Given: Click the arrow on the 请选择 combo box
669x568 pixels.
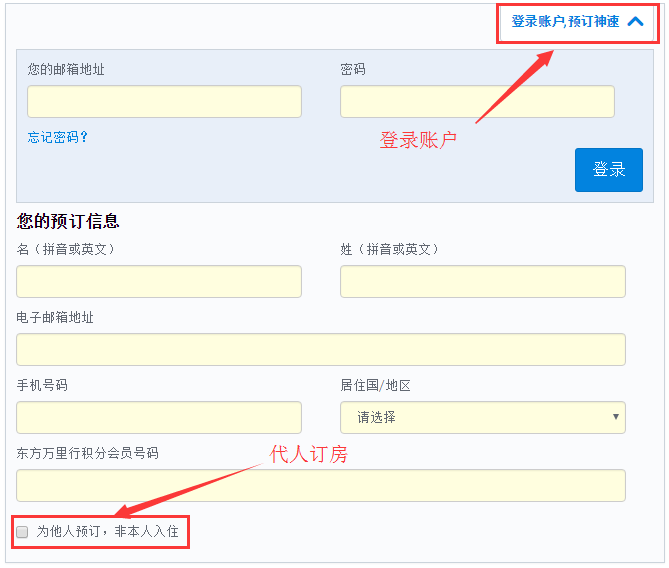Looking at the screenshot, I should tap(614, 418).
